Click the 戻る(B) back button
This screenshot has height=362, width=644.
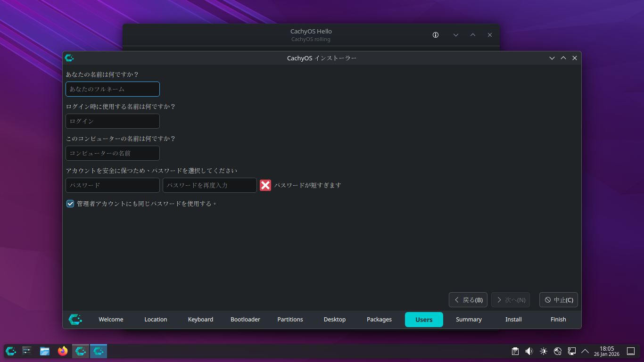pyautogui.click(x=468, y=300)
